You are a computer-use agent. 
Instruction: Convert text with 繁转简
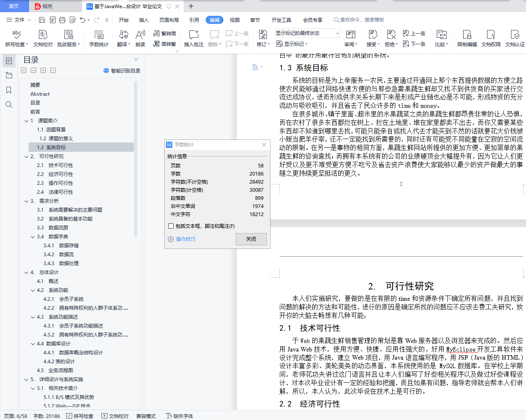[165, 34]
